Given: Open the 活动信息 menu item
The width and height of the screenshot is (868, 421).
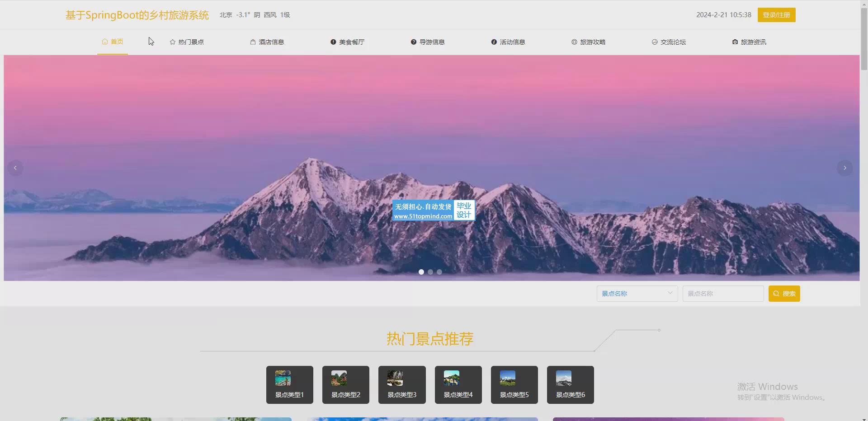Looking at the screenshot, I should 508,42.
